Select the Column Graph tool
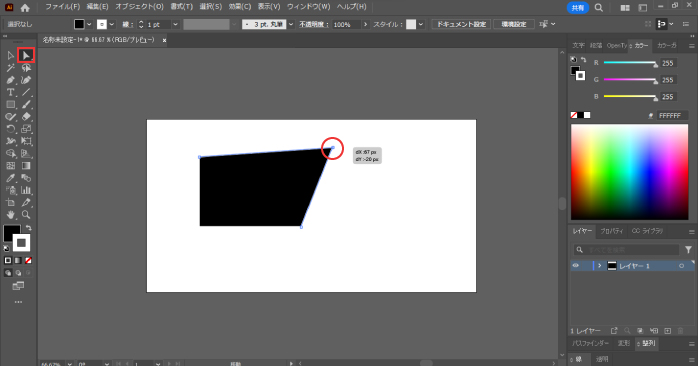The width and height of the screenshot is (698, 366). pyautogui.click(x=26, y=190)
